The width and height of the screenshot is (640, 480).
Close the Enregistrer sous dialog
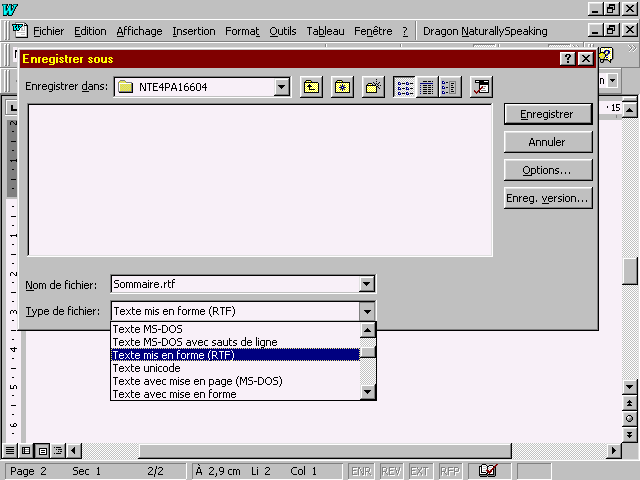586,59
